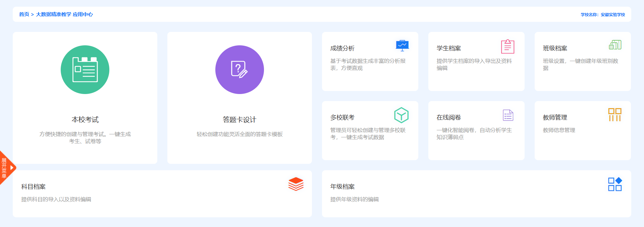
Task: Click description 教师信息管理
Action: coord(559,130)
